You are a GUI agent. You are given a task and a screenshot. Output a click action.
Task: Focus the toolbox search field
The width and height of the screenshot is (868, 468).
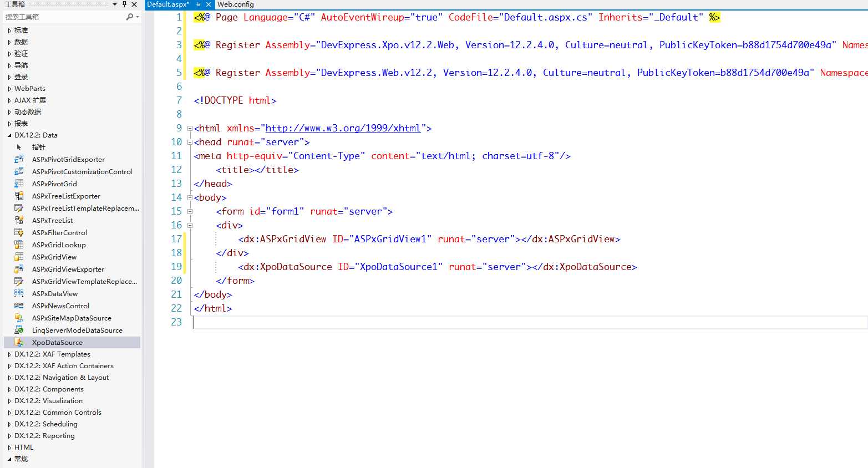coord(64,17)
